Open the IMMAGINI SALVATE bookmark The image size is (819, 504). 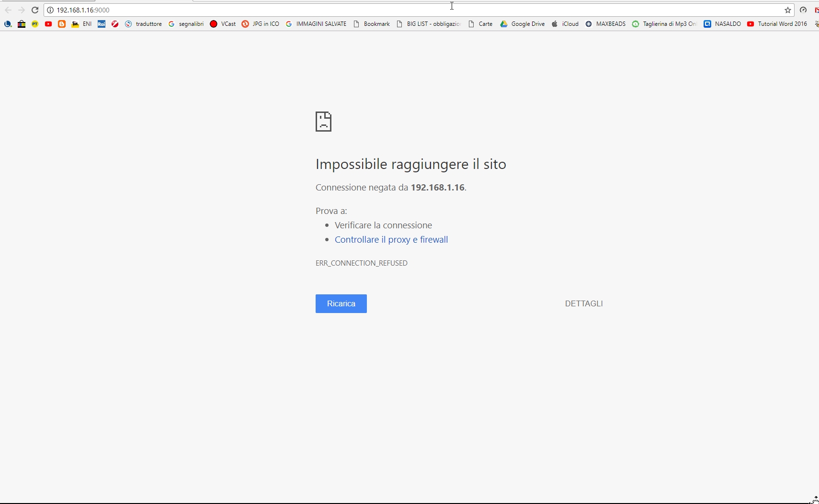(316, 24)
